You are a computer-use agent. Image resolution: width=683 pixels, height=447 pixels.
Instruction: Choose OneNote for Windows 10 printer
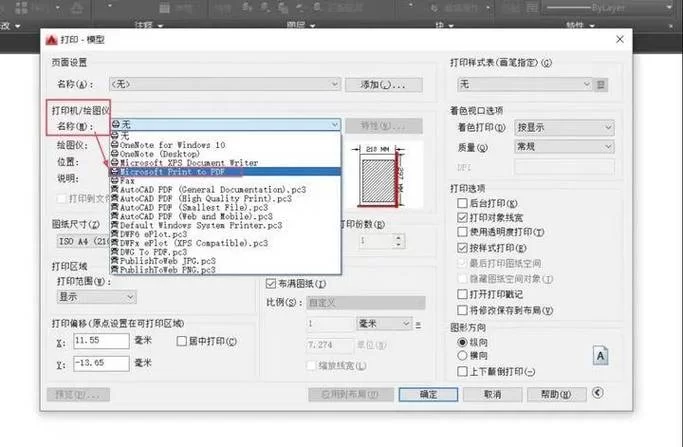click(x=225, y=145)
